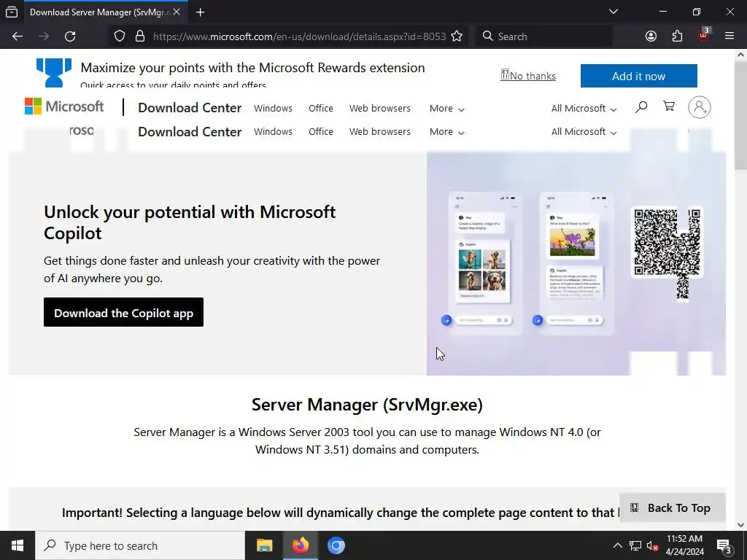This screenshot has height=560, width=747.
Task: Click Back To Top button
Action: click(672, 507)
